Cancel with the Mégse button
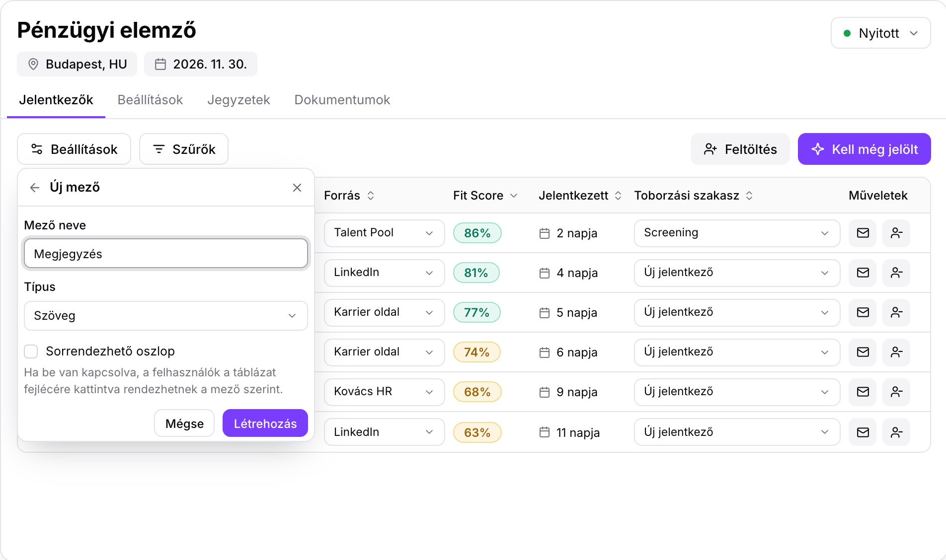Viewport: 946px width, 560px height. 184,423
